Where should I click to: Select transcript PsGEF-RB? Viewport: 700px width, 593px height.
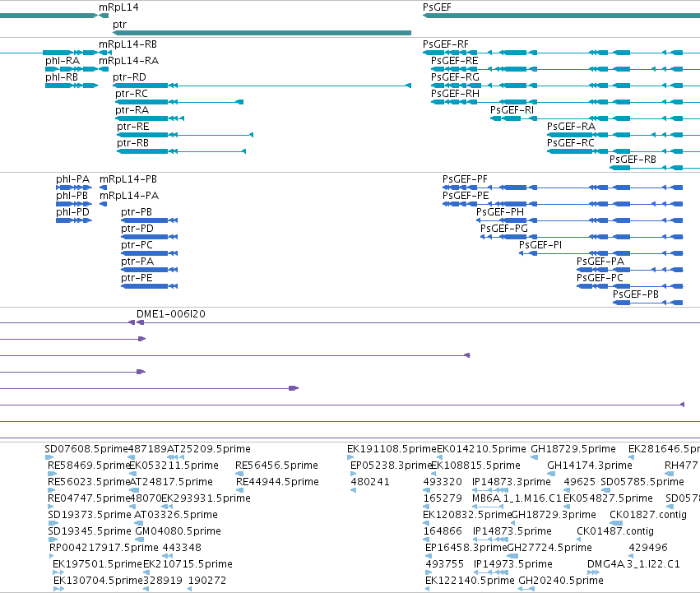pyautogui.click(x=655, y=168)
